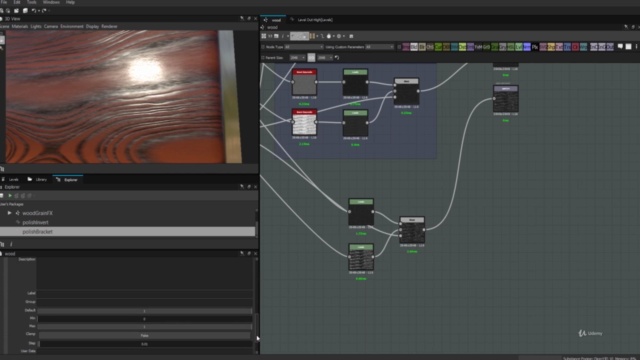The height and width of the screenshot is (360, 640).
Task: Expand the woodGrainFX package
Action: pos(9,213)
